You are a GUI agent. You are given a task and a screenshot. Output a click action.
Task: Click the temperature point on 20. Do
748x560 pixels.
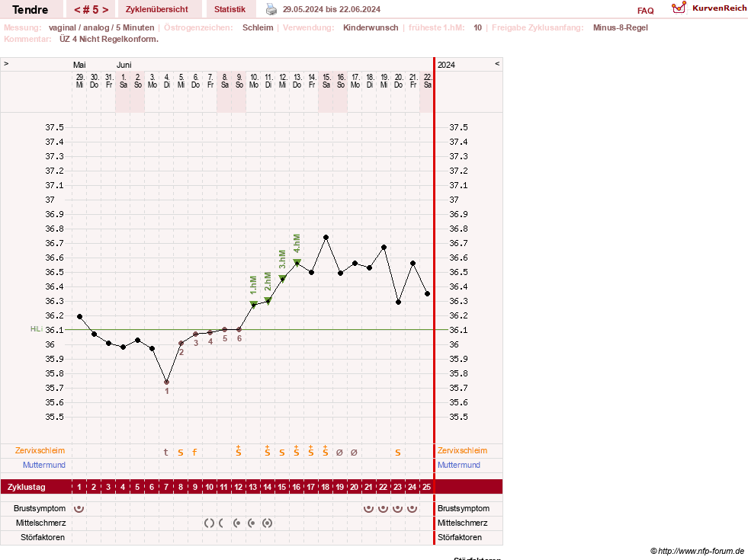pyautogui.click(x=398, y=302)
